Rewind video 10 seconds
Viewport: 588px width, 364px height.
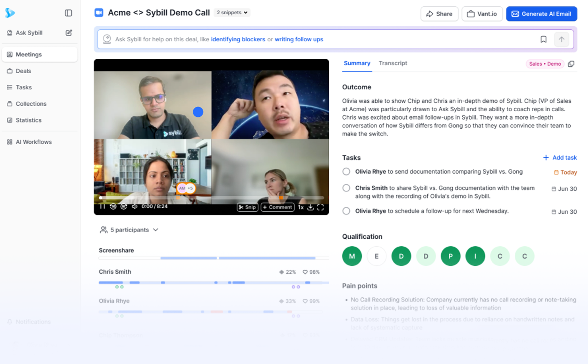coord(113,207)
